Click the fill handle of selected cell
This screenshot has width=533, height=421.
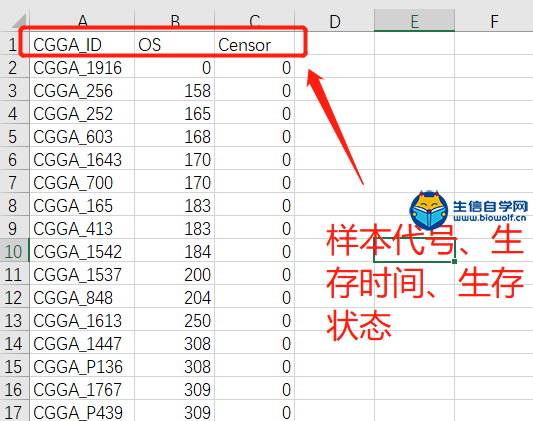click(x=454, y=261)
